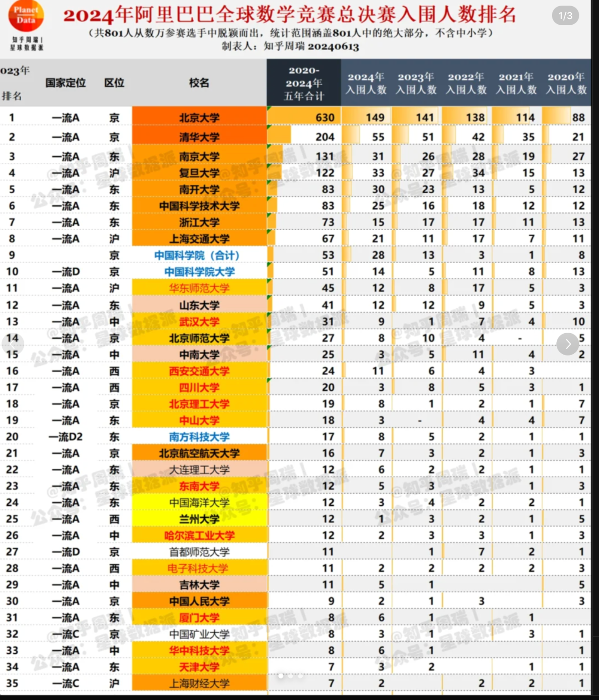Click the 上海交通大学 school name cell
This screenshot has height=700, width=599.
199,239
